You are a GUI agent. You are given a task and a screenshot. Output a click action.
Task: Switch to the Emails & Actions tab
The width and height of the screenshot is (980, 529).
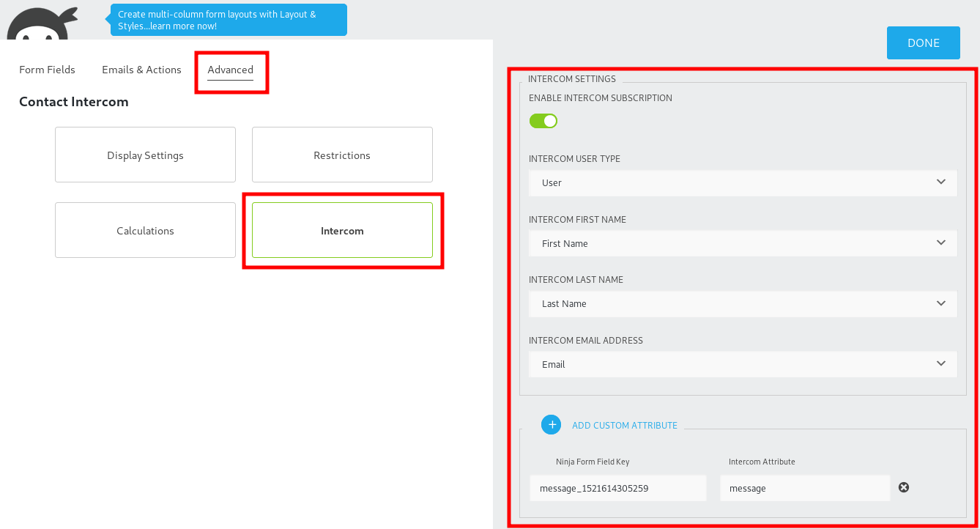[141, 70]
